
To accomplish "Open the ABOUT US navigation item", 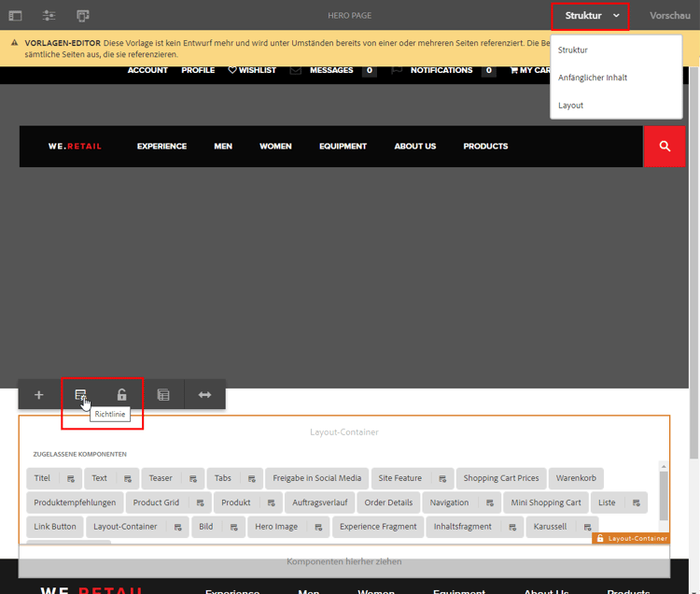I will point(414,146).
